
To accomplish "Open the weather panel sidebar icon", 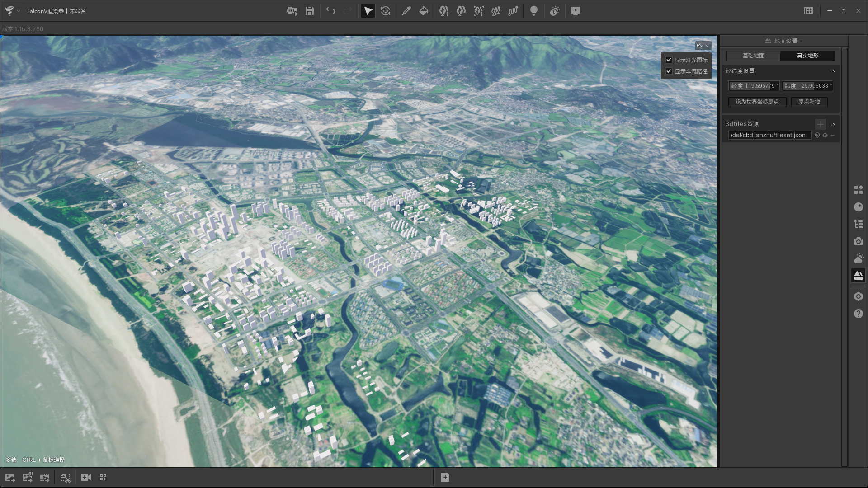I will tap(858, 259).
